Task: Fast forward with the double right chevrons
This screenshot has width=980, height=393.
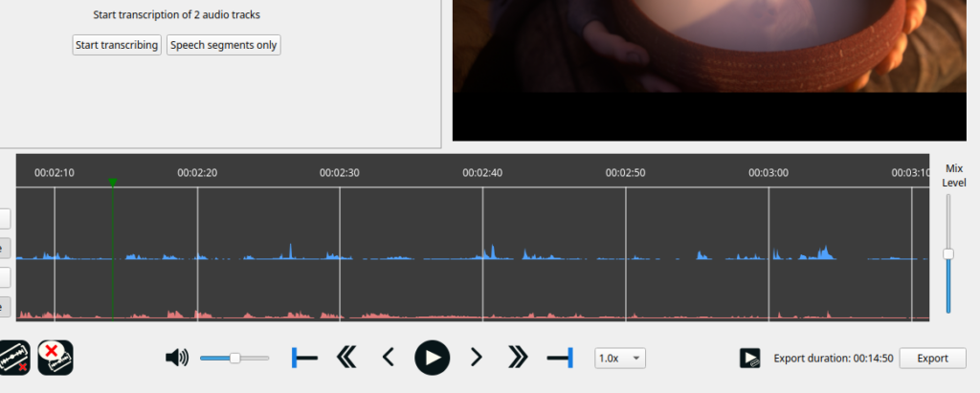Action: [518, 358]
